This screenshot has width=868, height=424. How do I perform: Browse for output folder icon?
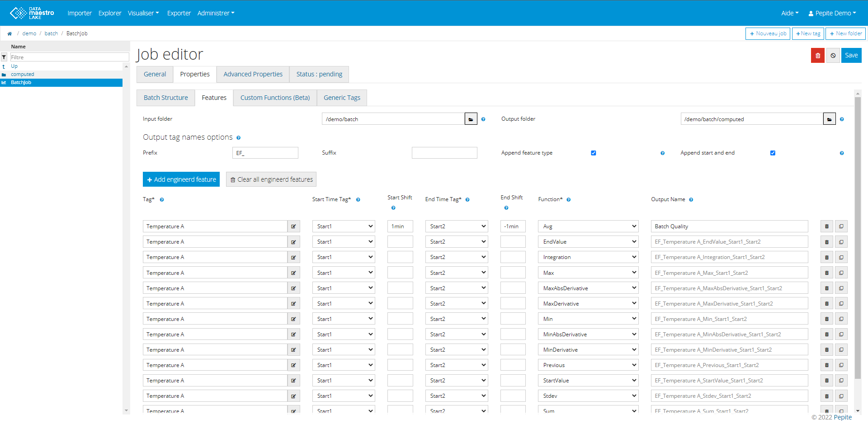[829, 119]
